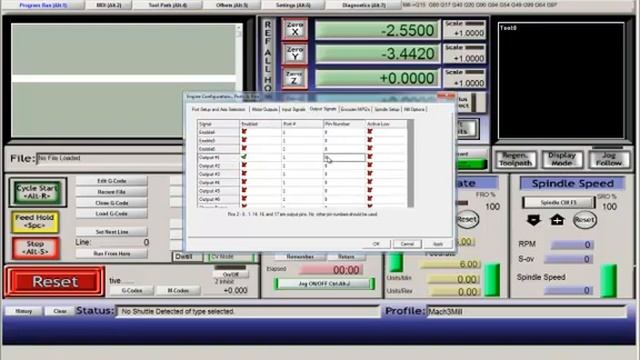The height and width of the screenshot is (360, 640).
Task: Click the Zero Z axis button
Action: (x=294, y=78)
